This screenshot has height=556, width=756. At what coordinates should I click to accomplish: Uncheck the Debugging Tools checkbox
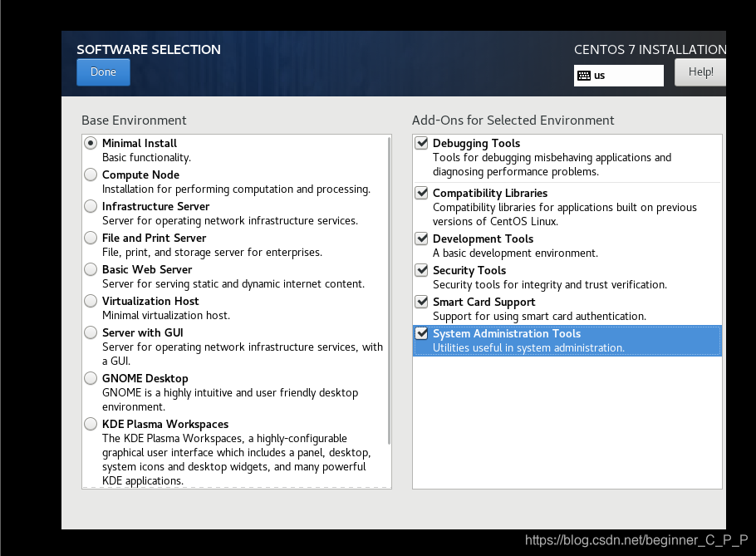[x=422, y=143]
